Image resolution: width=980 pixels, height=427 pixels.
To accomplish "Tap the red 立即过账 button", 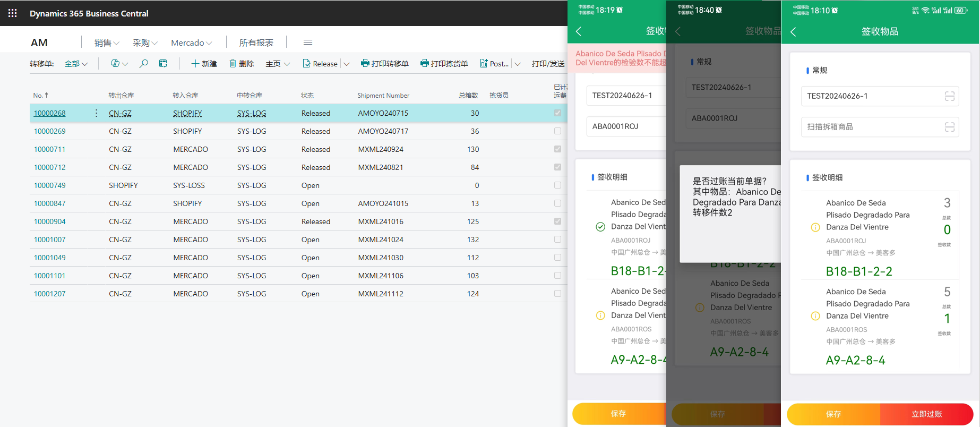I will (926, 414).
